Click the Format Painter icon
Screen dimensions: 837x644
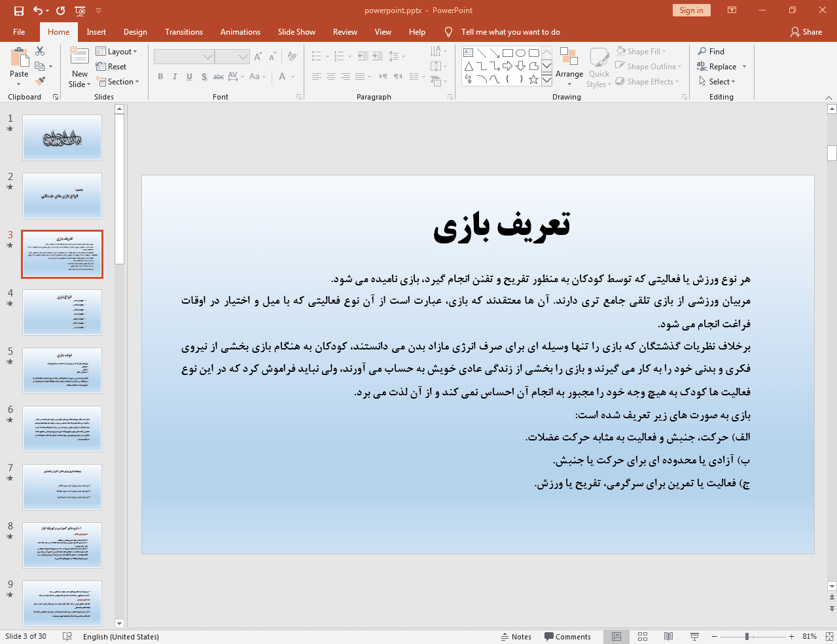point(40,81)
